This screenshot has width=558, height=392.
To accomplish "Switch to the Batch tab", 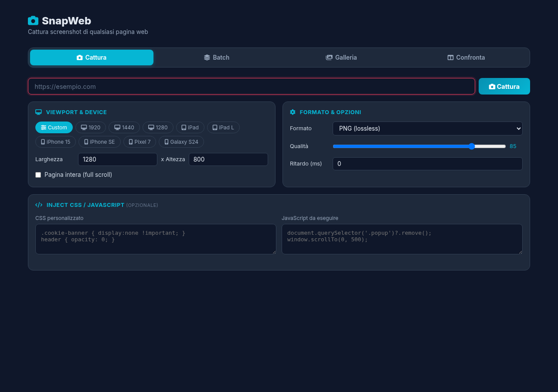I will pos(217,57).
